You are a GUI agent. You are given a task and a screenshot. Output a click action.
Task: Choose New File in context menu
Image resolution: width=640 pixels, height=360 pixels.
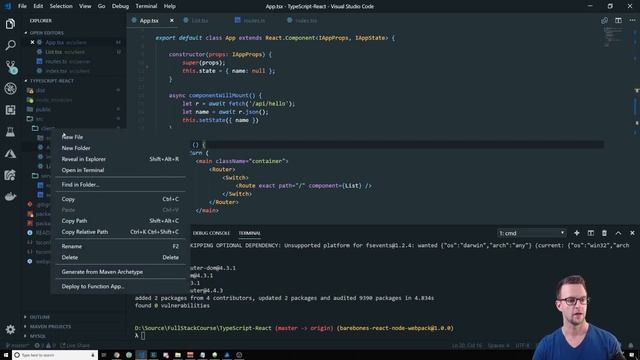pos(120,137)
